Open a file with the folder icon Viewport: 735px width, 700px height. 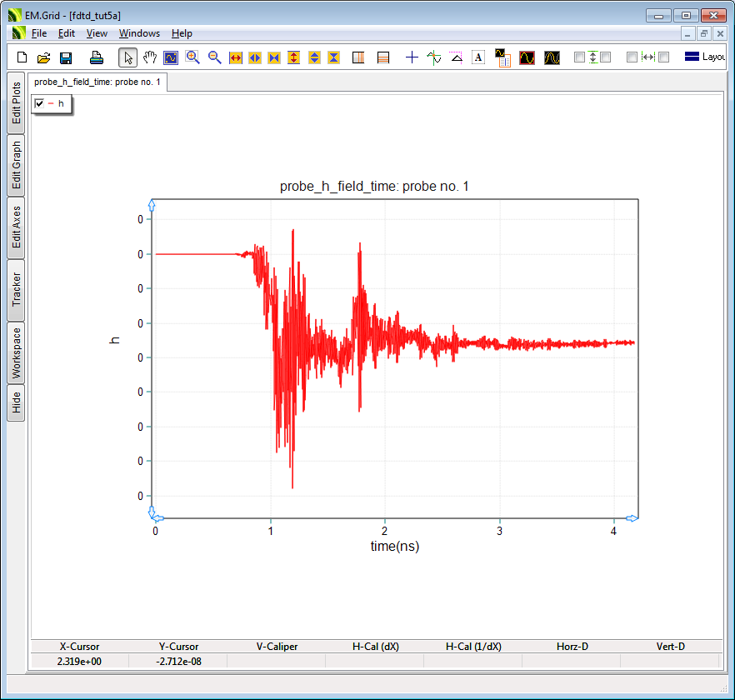[x=44, y=57]
